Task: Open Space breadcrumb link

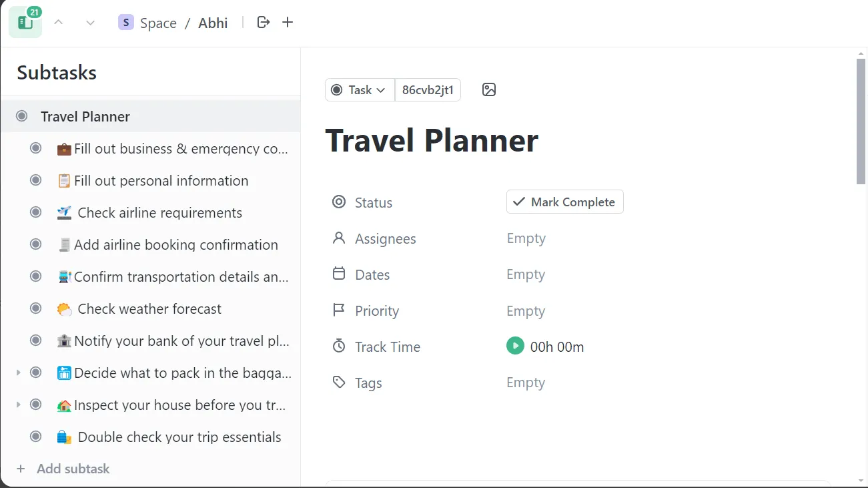Action: click(158, 23)
